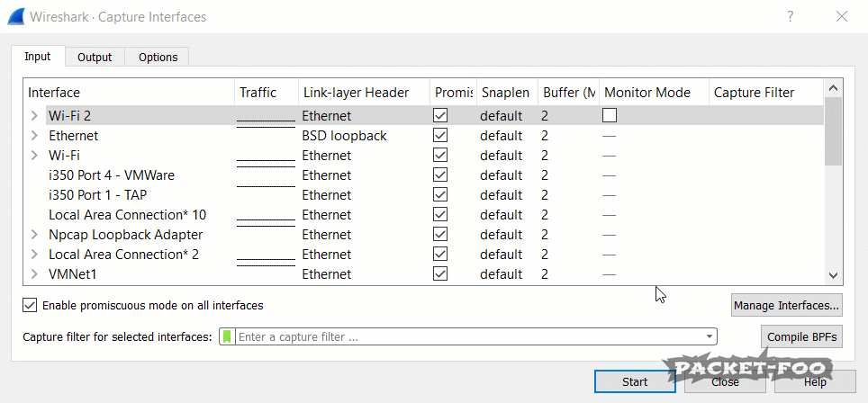Toggle promiscuous checkbox for Ethernet row
This screenshot has width=868, height=403.
coord(440,136)
